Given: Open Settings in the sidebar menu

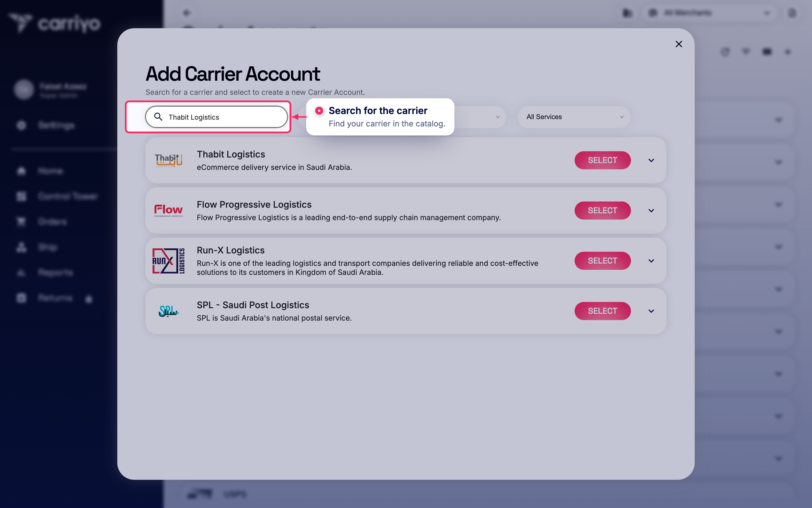Looking at the screenshot, I should coord(56,125).
